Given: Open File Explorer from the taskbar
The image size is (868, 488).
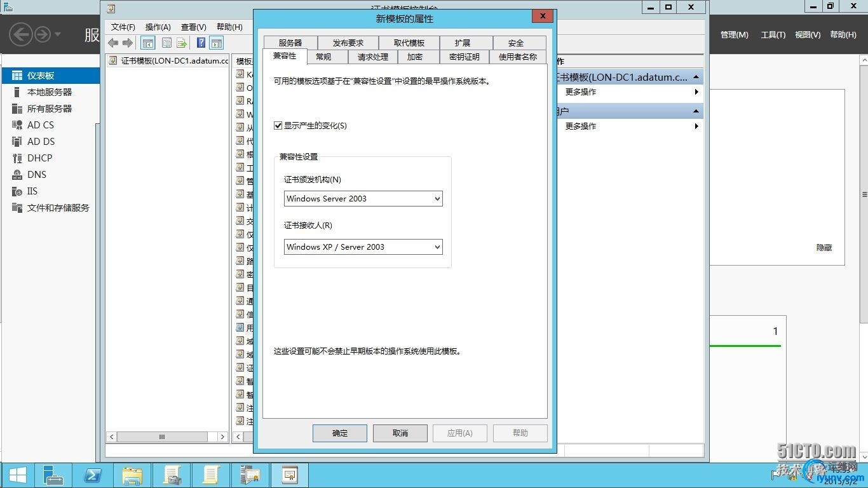Looking at the screenshot, I should (x=132, y=475).
